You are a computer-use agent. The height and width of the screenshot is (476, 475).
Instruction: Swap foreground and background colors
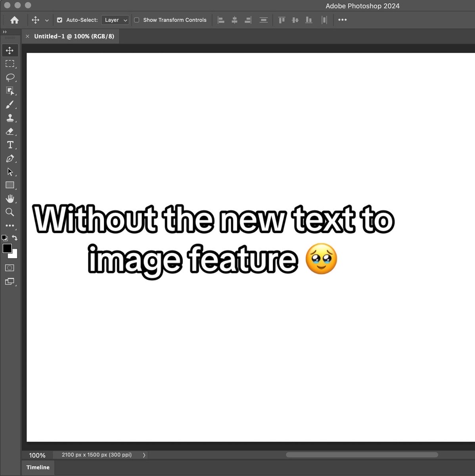tap(15, 238)
